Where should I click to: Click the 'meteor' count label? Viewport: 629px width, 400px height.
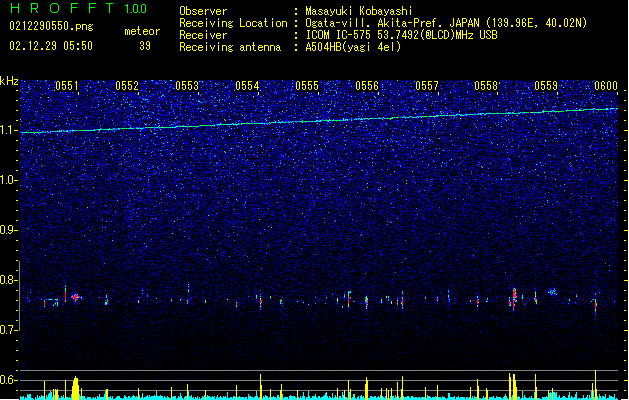(x=142, y=31)
